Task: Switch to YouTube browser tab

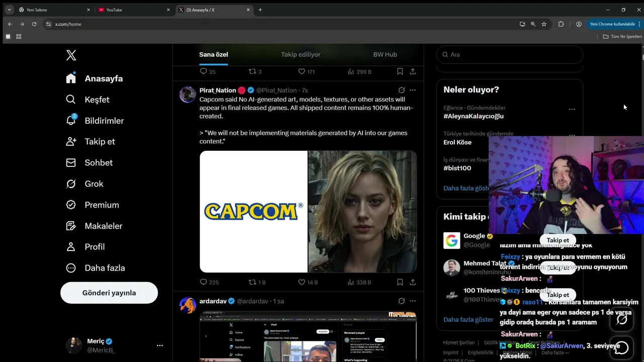Action: pyautogui.click(x=133, y=10)
